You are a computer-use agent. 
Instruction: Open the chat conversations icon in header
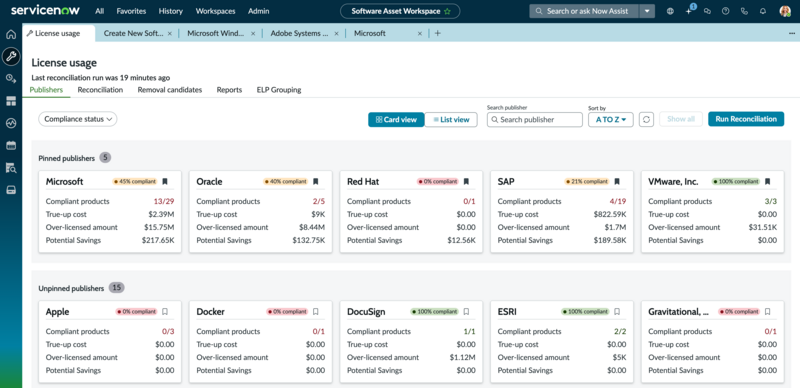707,11
